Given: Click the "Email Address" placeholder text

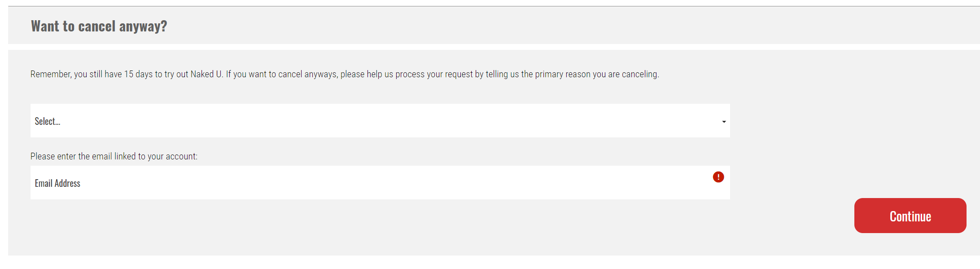Looking at the screenshot, I should coord(57,183).
